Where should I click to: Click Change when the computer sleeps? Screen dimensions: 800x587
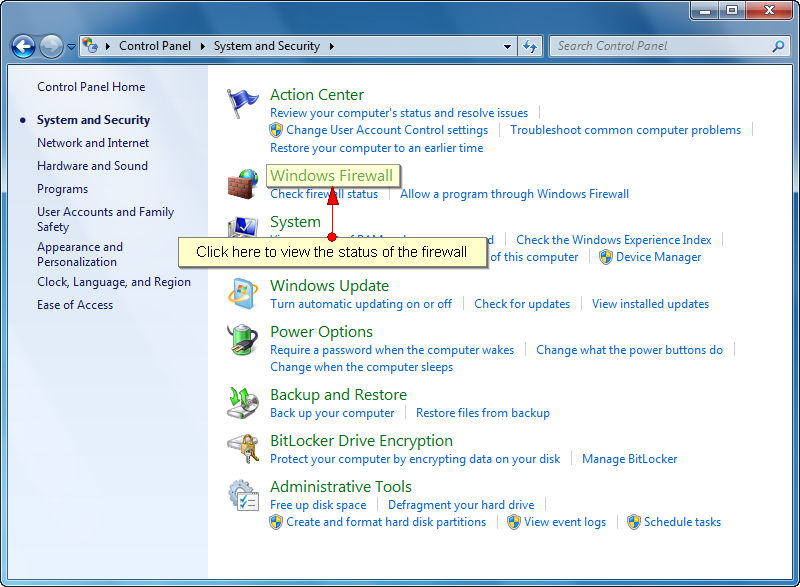point(361,367)
